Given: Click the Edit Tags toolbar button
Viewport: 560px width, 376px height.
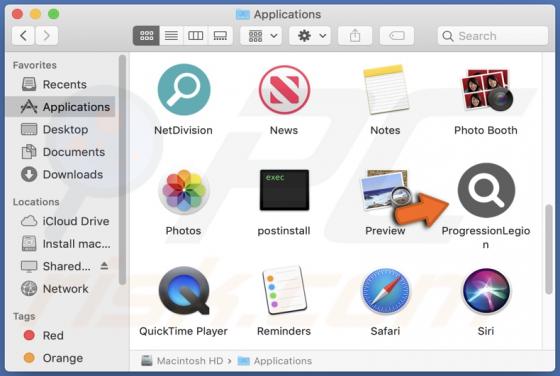Looking at the screenshot, I should coord(397,36).
